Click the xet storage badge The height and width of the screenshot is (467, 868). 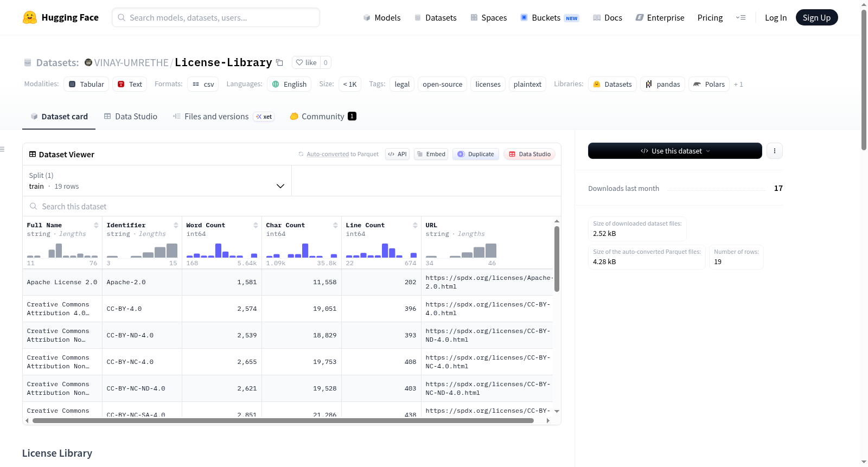pos(264,117)
